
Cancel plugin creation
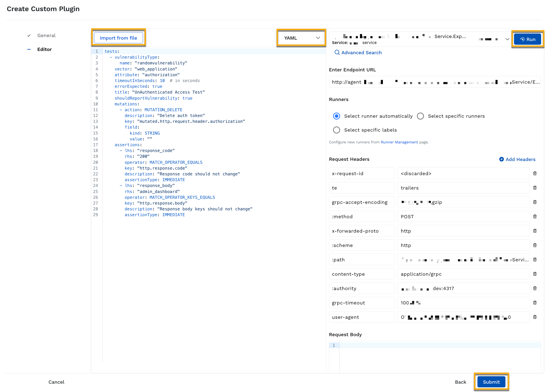click(56, 382)
